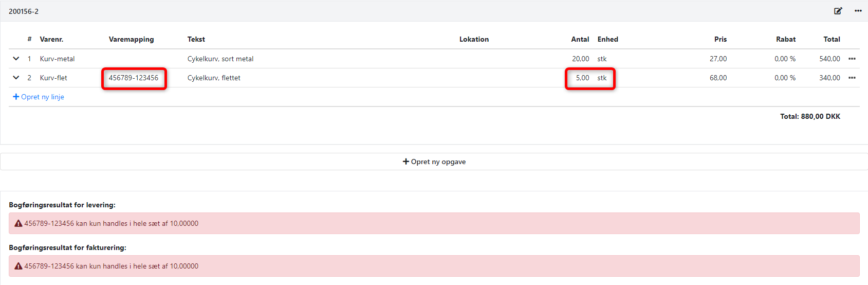Click the edit icon for order 200156-2
Screen dimensions: 868x285
pos(838,11)
